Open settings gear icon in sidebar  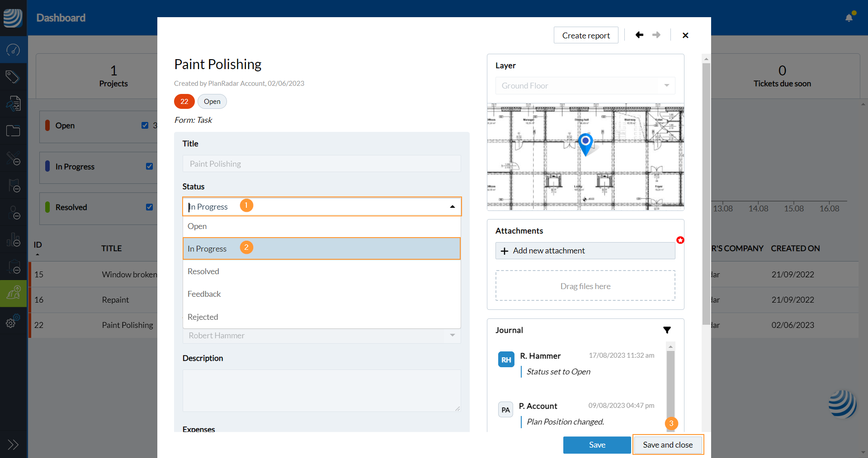click(11, 322)
